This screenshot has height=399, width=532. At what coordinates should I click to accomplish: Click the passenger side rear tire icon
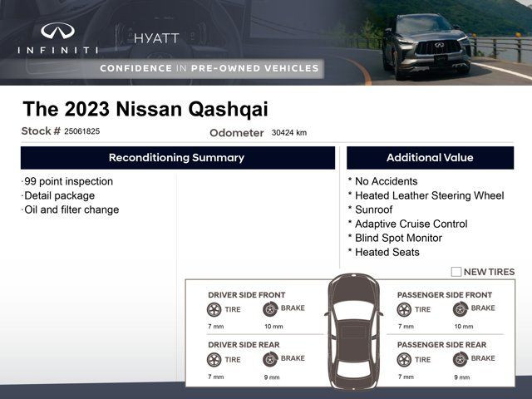click(404, 360)
